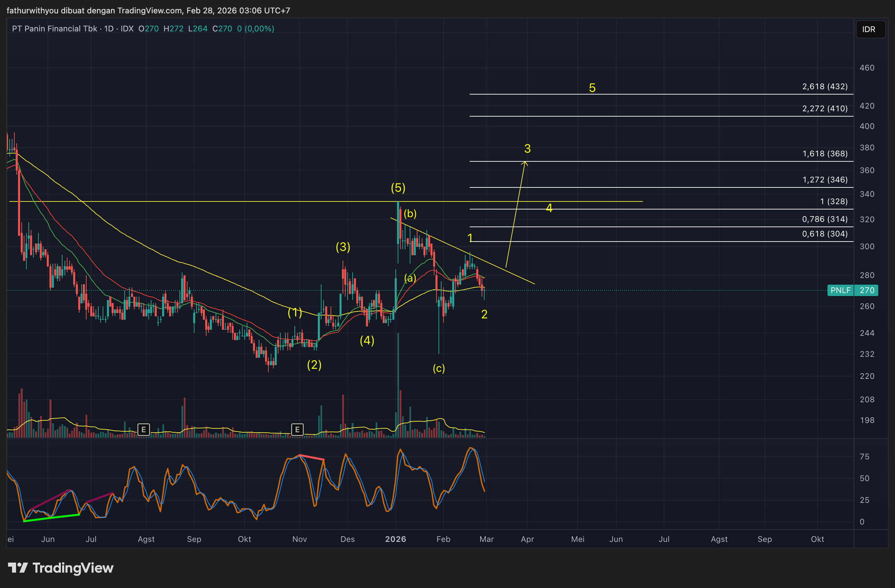895x588 pixels.
Task: Click the TradingView logo
Action: tap(61, 568)
